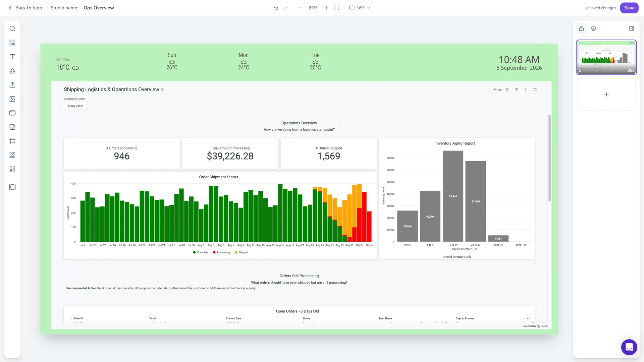Open the Web page tool icon
This screenshot has width=644, height=362.
click(12, 113)
